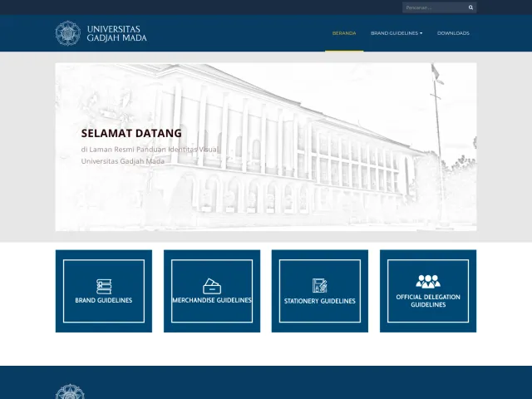The width and height of the screenshot is (532, 399).
Task: Open the Beranda menu item
Action: 344,33
